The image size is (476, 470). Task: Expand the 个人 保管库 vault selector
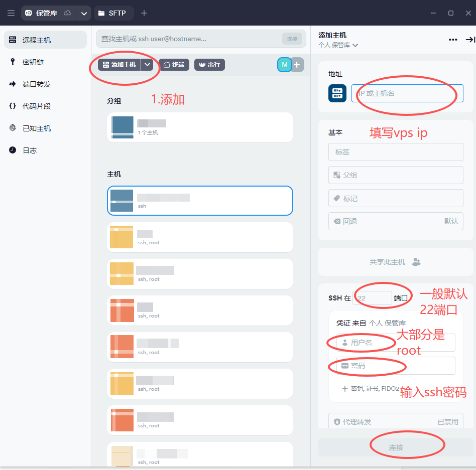(x=338, y=45)
